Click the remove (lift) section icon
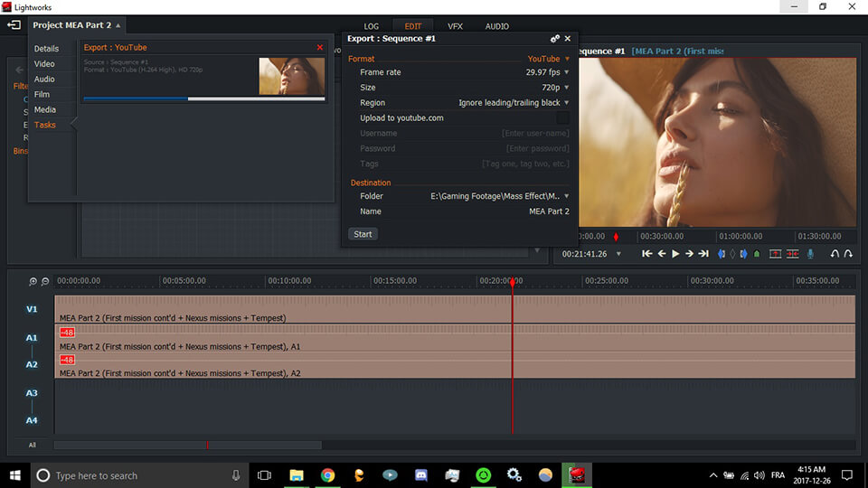This screenshot has width=868, height=488. 776,253
